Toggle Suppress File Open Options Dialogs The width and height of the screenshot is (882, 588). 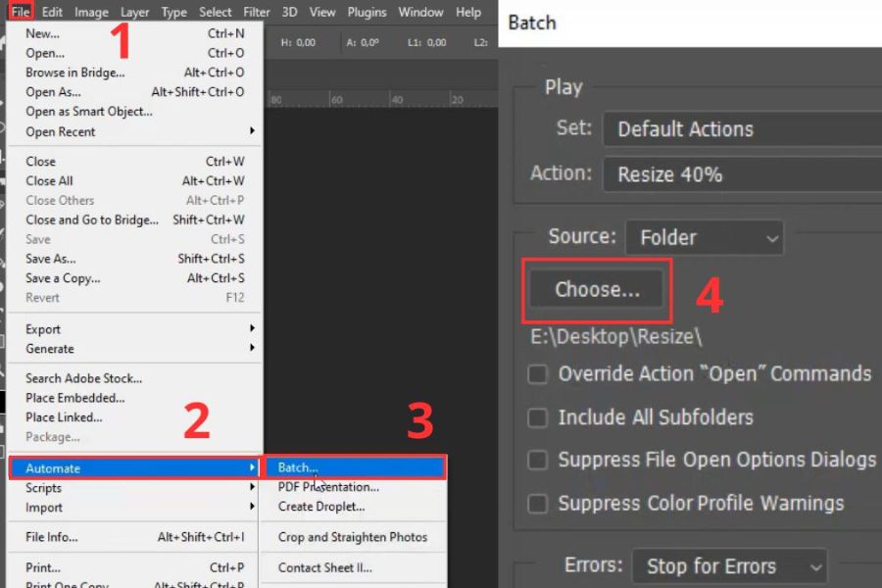(537, 461)
